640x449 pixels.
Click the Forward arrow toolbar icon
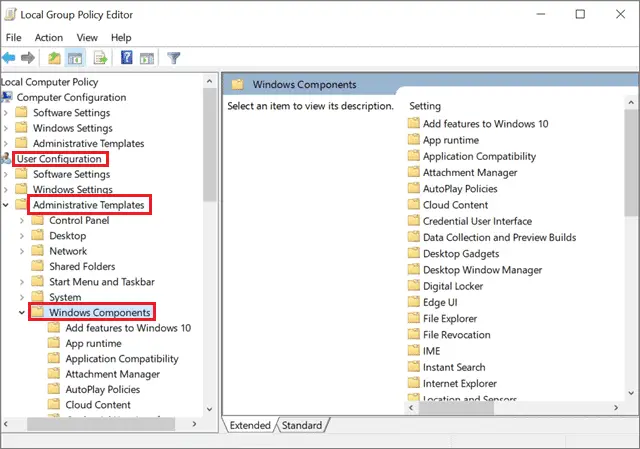tap(28, 58)
